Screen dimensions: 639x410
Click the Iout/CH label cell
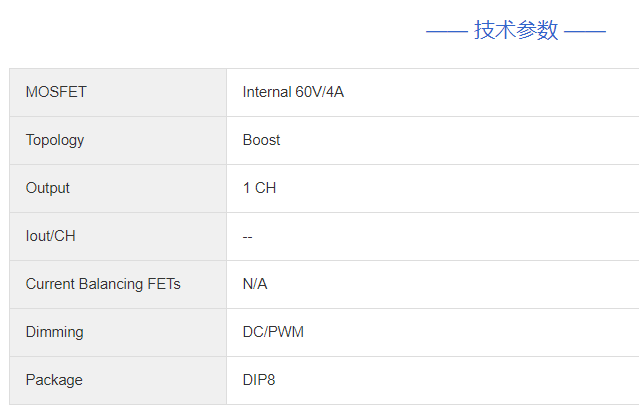point(51,236)
